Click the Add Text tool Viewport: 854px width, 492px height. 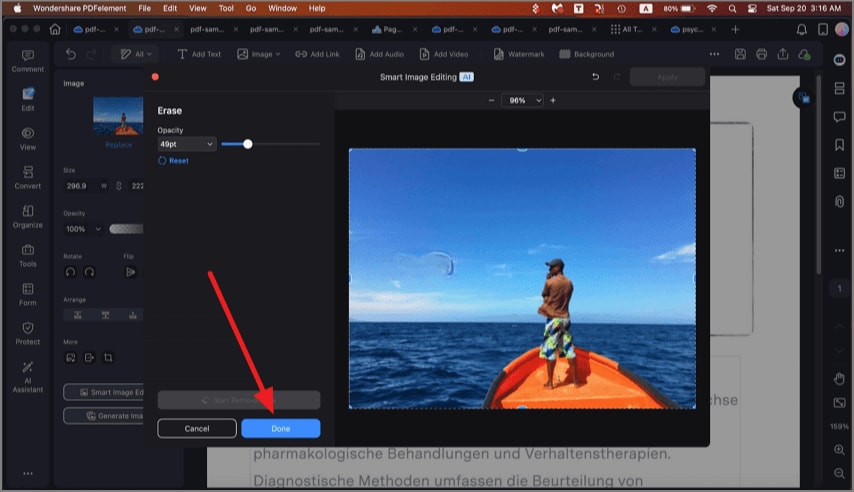tap(199, 54)
